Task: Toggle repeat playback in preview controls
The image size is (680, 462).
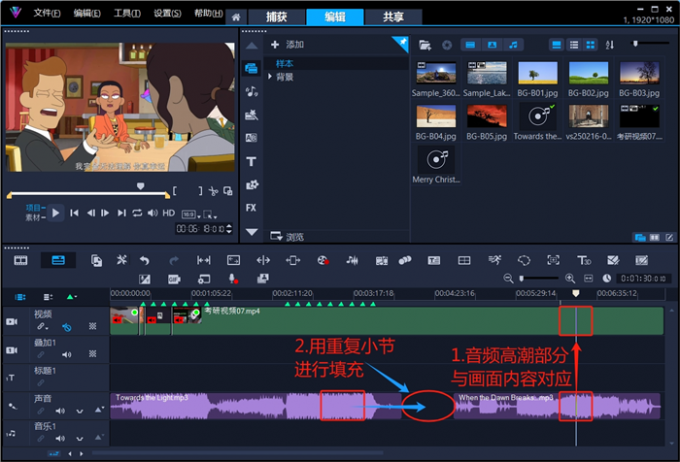Action: [138, 213]
